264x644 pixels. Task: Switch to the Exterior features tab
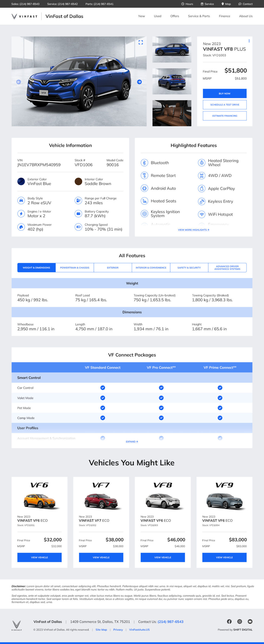pyautogui.click(x=113, y=268)
